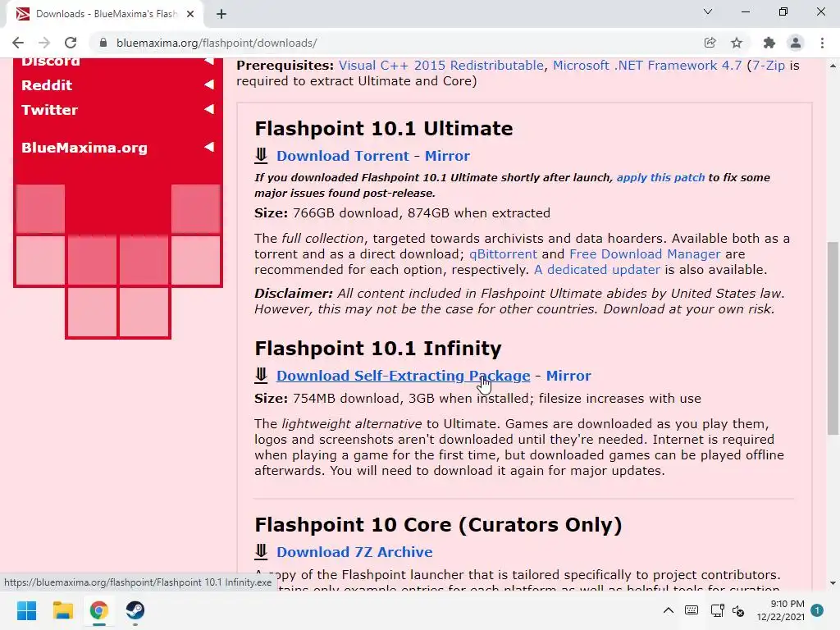This screenshot has height=630, width=840.
Task: Click the arrow beside BlueMaxima.org
Action: [209, 147]
